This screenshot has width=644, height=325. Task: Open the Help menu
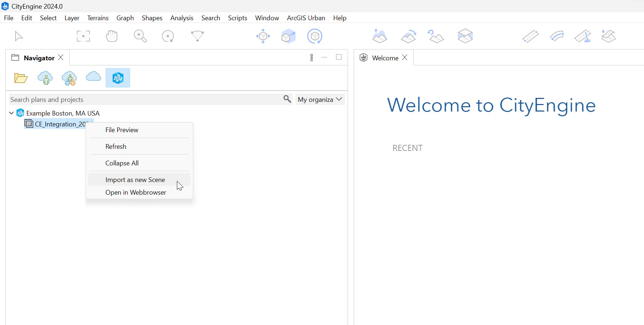tap(340, 18)
